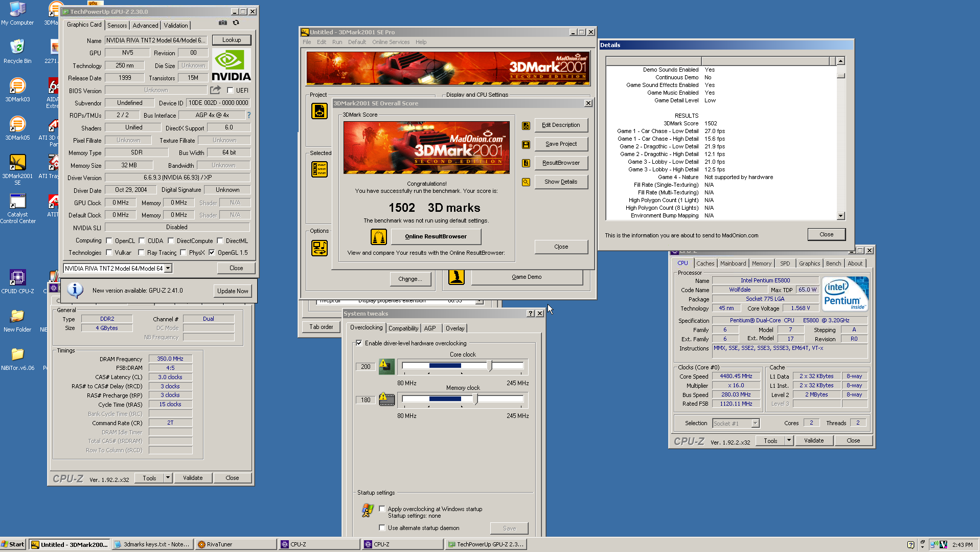Toggle OpenGL 1.5 checkbox in GPU-Z
The image size is (980, 552).
(x=212, y=253)
